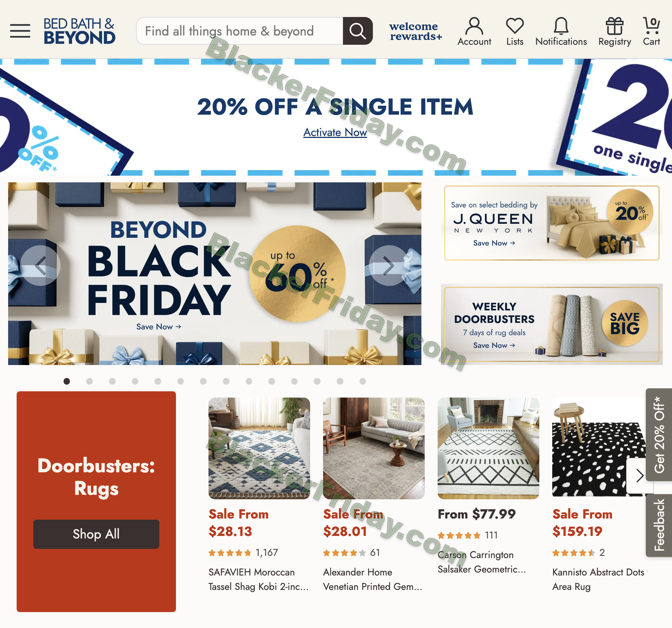This screenshot has height=628, width=672.
Task: Select the last carousel slide dot
Action: (363, 381)
